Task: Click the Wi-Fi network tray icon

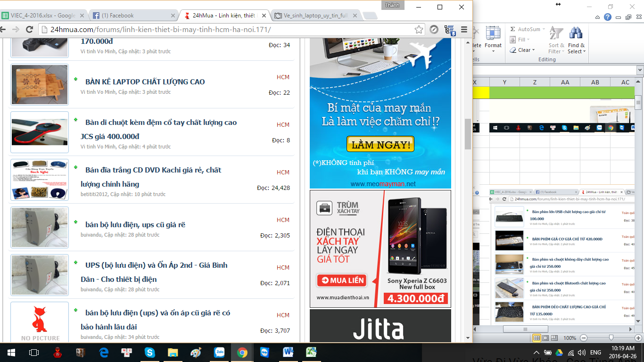Action: 571,353
